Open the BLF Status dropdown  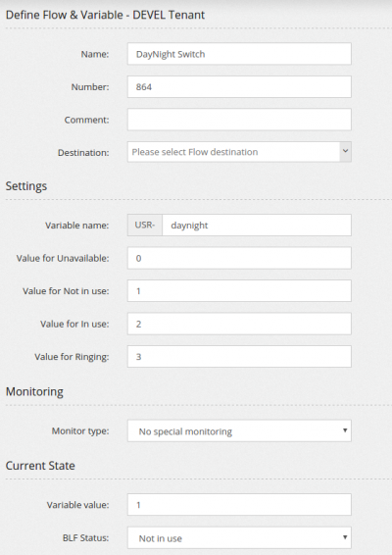tap(239, 538)
